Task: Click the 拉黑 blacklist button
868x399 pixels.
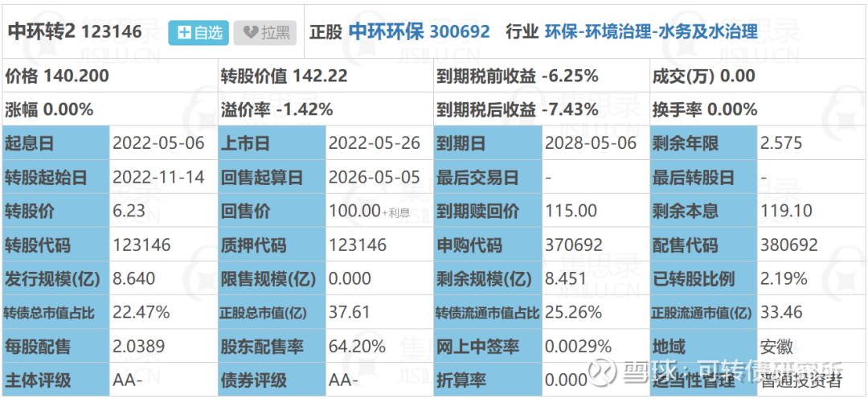Action: tap(265, 33)
